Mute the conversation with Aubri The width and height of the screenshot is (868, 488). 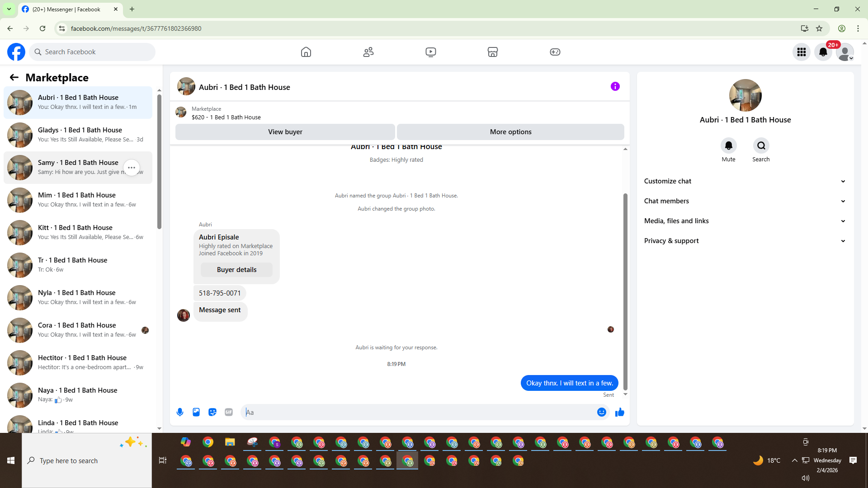click(728, 145)
